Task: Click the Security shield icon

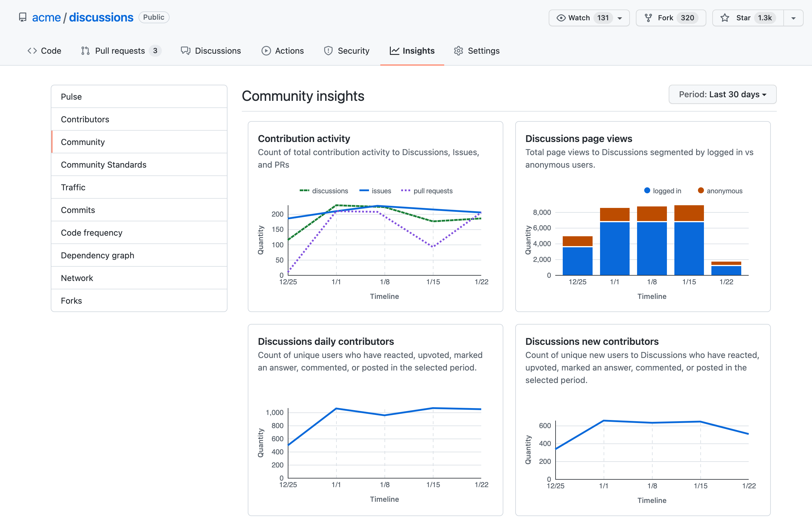Action: click(x=328, y=51)
